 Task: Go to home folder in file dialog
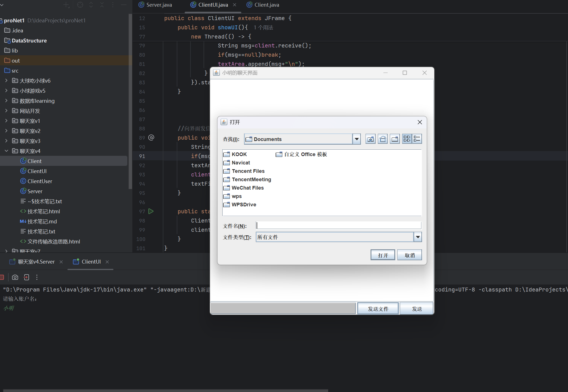(383, 139)
